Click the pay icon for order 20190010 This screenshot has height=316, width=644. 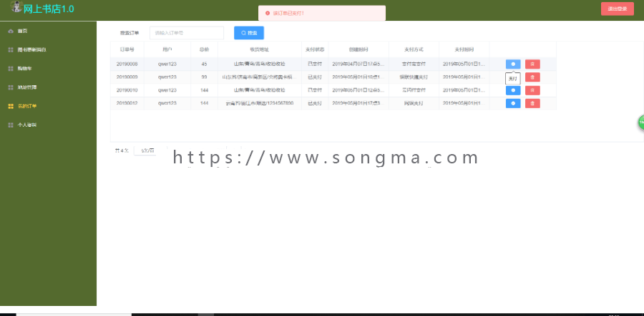coord(513,90)
